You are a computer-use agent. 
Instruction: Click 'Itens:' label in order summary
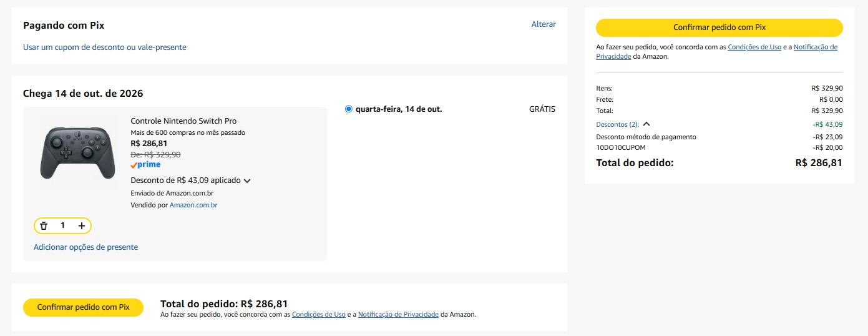604,89
